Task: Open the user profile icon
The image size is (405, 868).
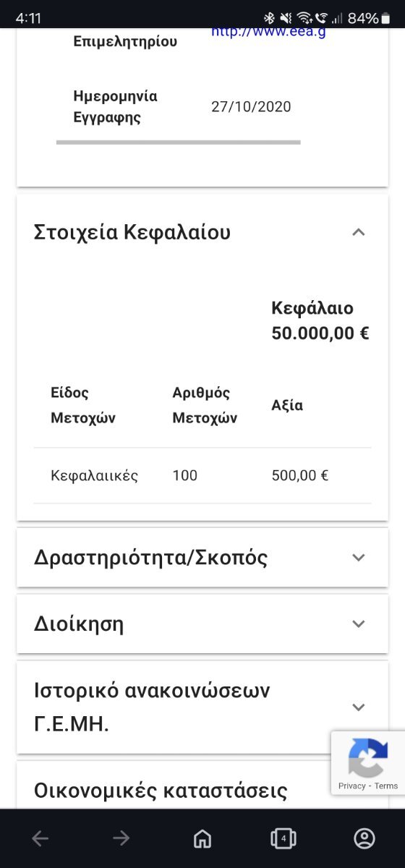Action: coord(364,838)
